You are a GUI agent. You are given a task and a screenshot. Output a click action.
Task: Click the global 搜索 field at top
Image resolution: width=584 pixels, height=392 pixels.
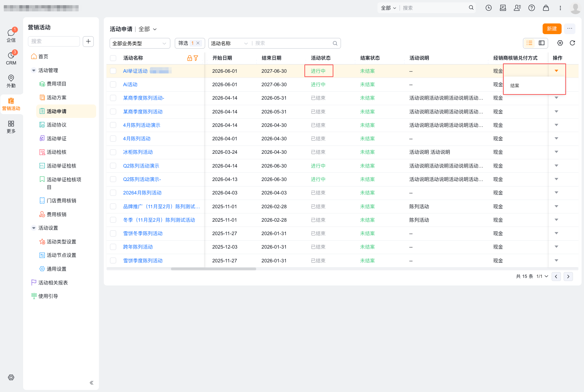[434, 8]
